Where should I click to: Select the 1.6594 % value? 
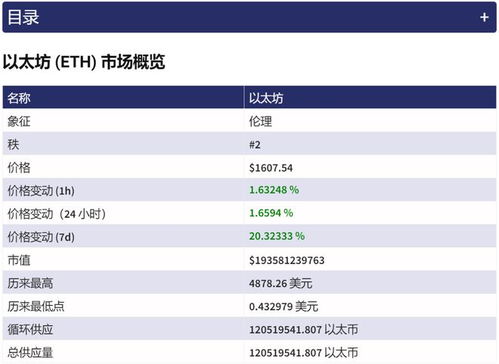pos(271,213)
